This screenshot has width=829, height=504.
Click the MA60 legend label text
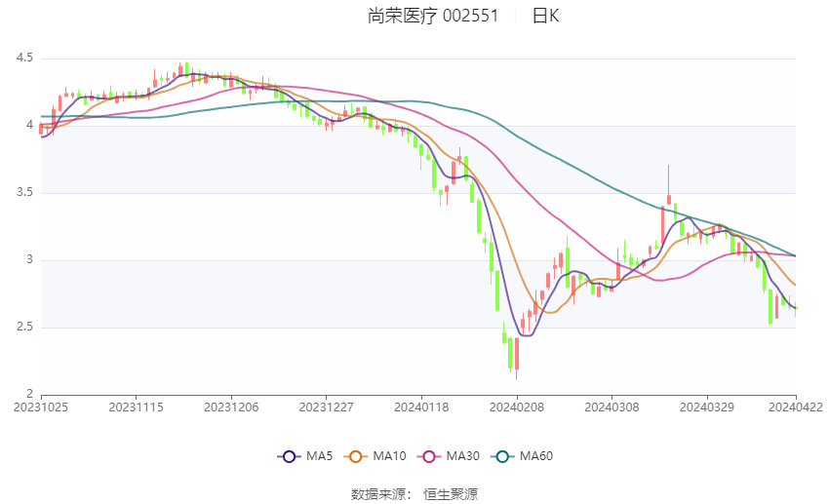536,456
